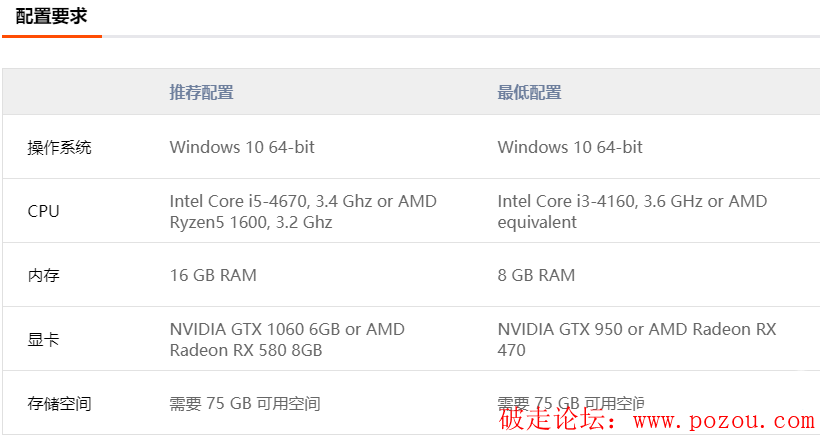Click recommended Windows 10 64-bit text
820x436 pixels.
[x=242, y=147]
